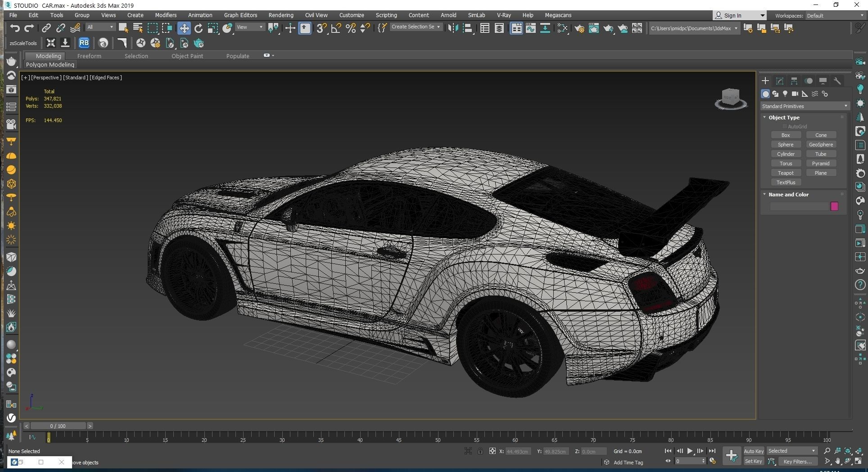The image size is (868, 472).
Task: Open the project folder path dropdown
Action: 694,28
